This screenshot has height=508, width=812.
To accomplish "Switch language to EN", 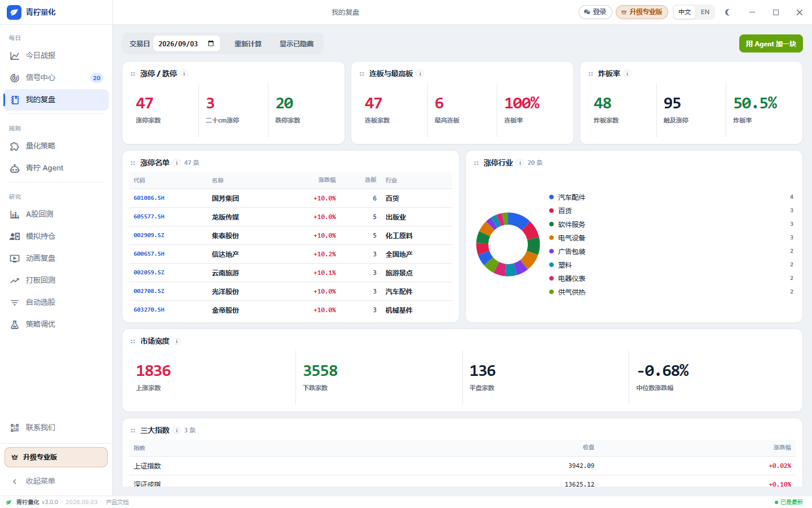I will coord(705,12).
